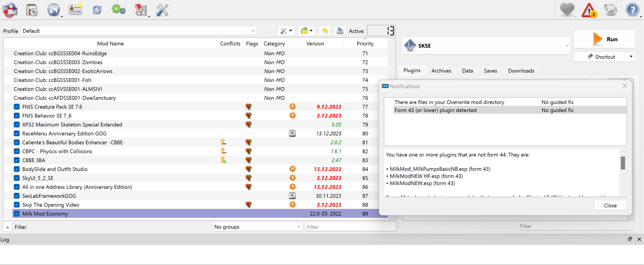Switch to the Data tab
Image resolution: width=644 pixels, height=265 pixels.
[x=467, y=71]
